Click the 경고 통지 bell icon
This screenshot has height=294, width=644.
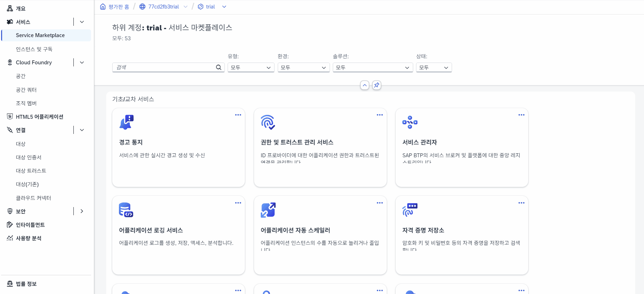[126, 122]
